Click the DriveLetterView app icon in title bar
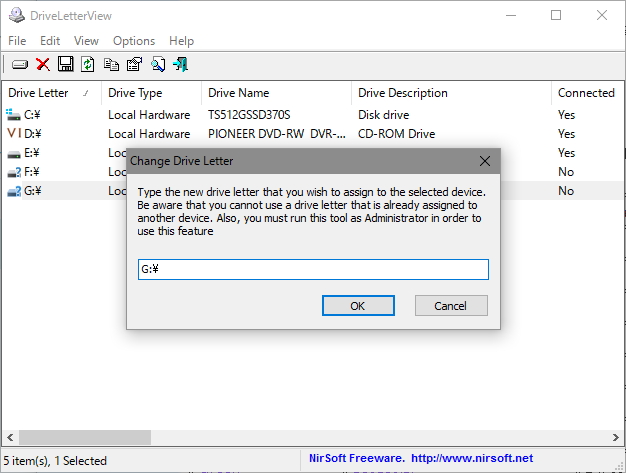Viewport: 626px width, 473px height. click(x=17, y=15)
